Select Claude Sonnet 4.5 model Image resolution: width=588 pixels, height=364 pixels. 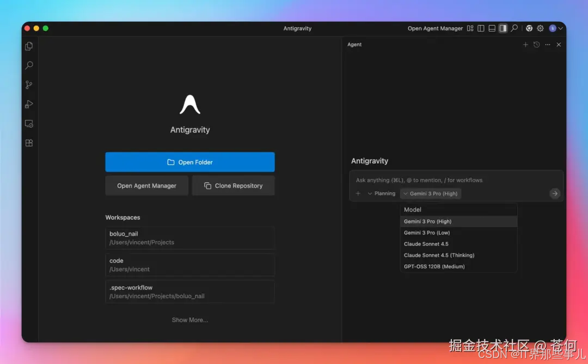[458, 244]
